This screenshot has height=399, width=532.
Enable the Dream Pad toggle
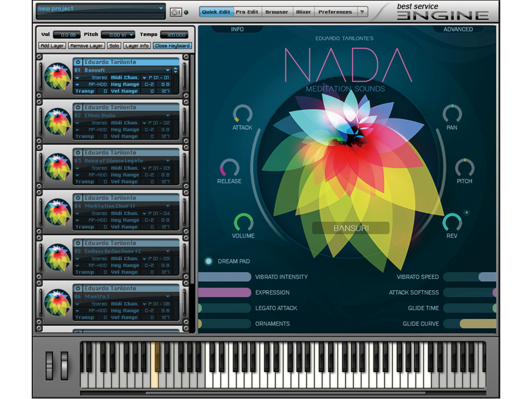point(208,261)
